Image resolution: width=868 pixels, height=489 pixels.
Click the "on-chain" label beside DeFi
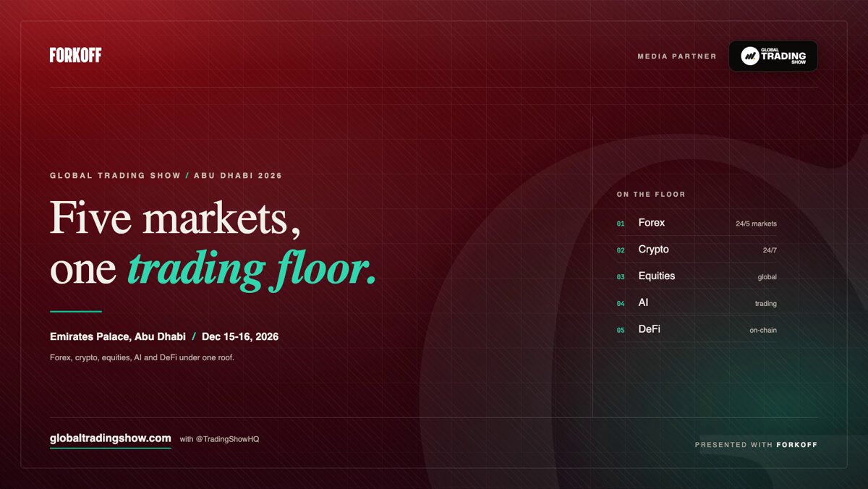pyautogui.click(x=763, y=331)
